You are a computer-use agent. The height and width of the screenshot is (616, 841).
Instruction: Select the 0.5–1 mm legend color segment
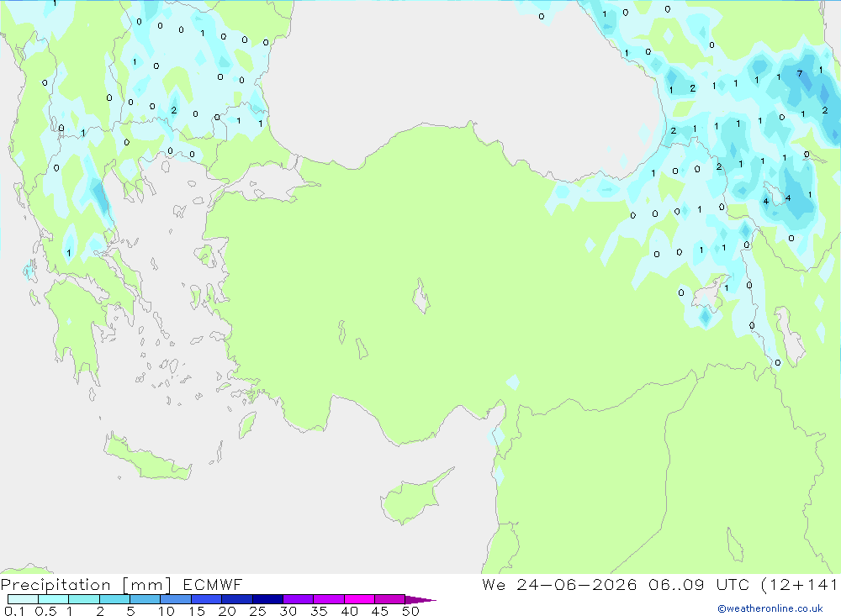(53, 599)
